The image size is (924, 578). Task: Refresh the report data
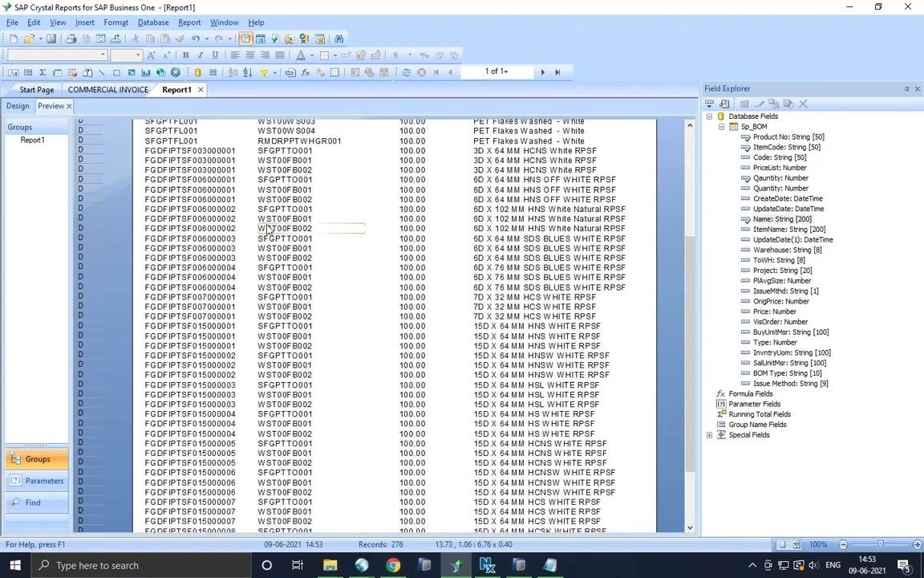[x=406, y=72]
